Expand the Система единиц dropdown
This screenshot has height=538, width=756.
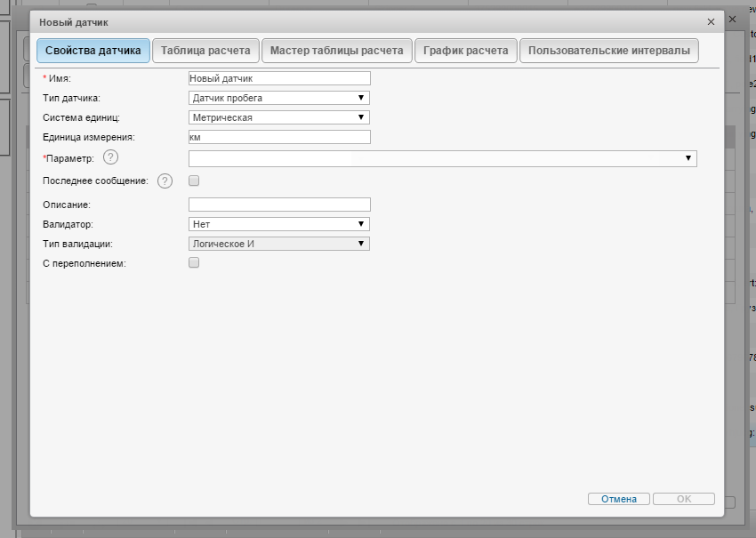(279, 117)
